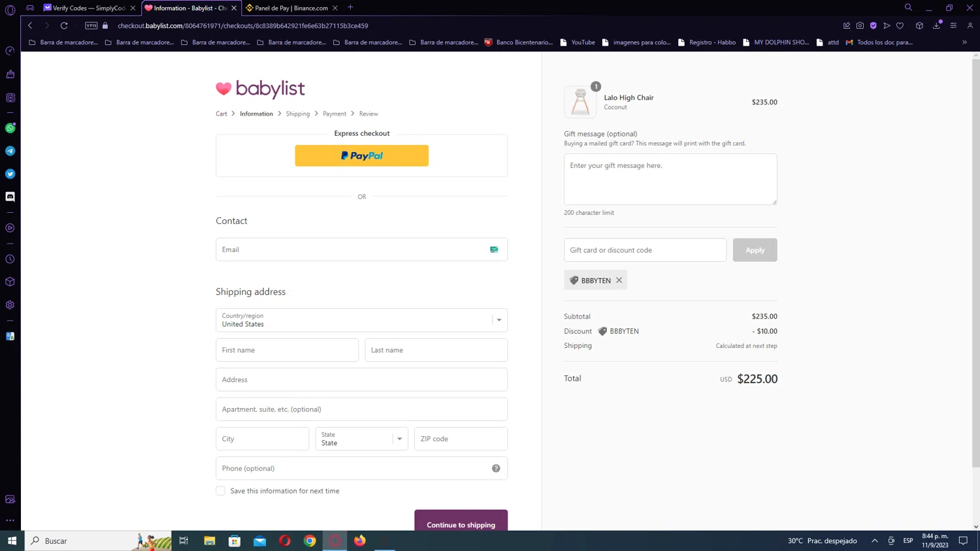Image resolution: width=980 pixels, height=551 pixels.
Task: Take a snapshot with camera icon
Action: [x=860, y=25]
